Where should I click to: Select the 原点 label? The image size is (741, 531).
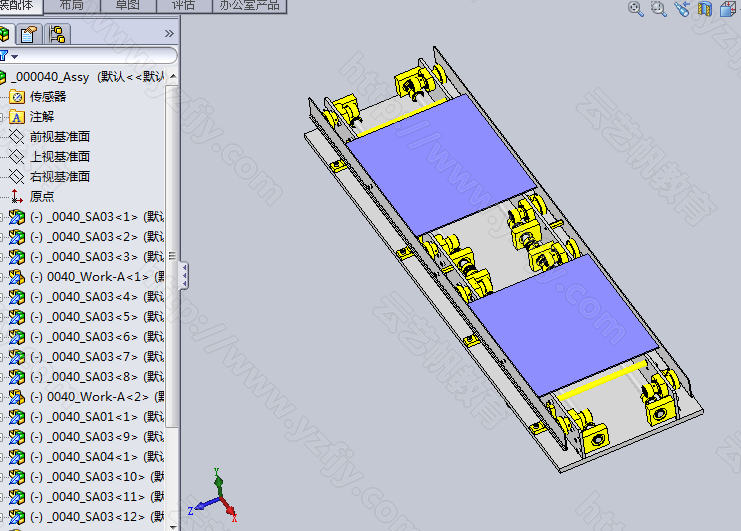[x=42, y=196]
